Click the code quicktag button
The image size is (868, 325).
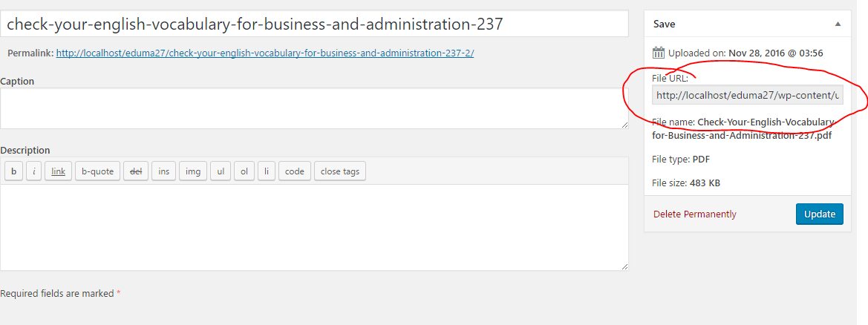pos(294,171)
